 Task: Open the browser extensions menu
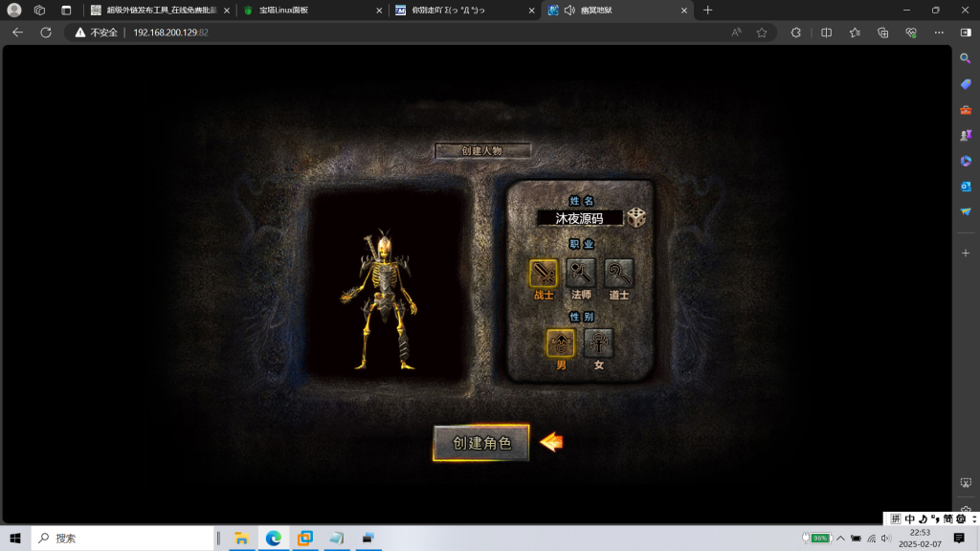[795, 33]
